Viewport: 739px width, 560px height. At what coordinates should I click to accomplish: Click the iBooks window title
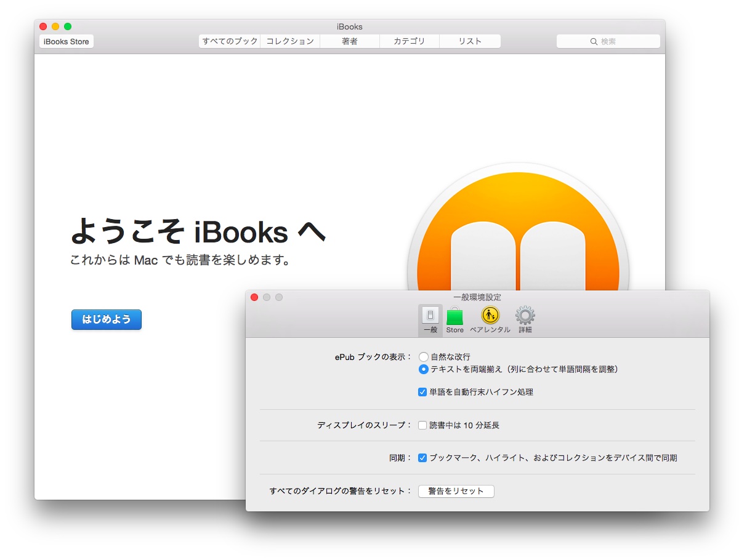350,26
